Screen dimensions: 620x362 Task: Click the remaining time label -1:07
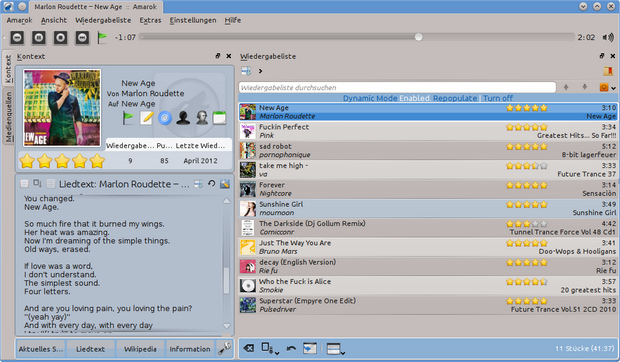tap(125, 38)
